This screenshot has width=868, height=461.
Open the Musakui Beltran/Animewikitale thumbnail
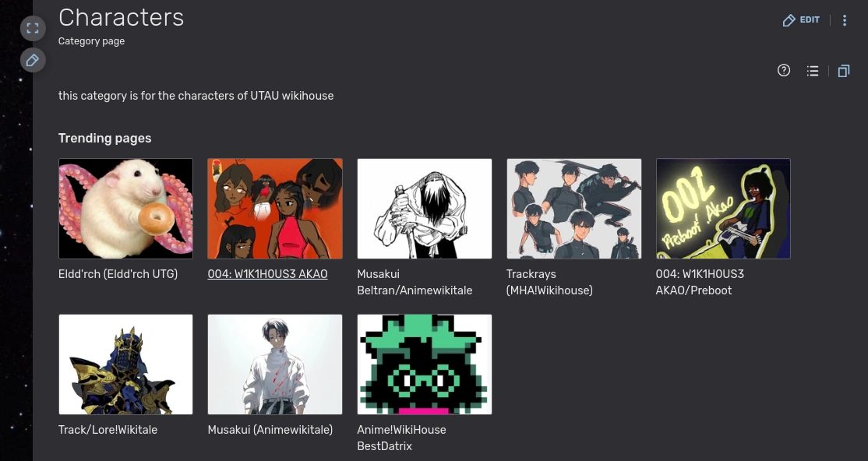[x=425, y=209]
